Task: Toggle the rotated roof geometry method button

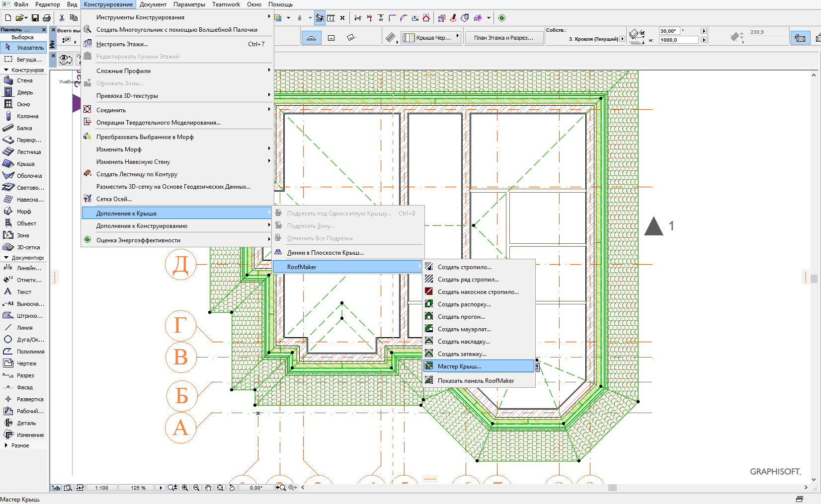Action: [x=351, y=38]
